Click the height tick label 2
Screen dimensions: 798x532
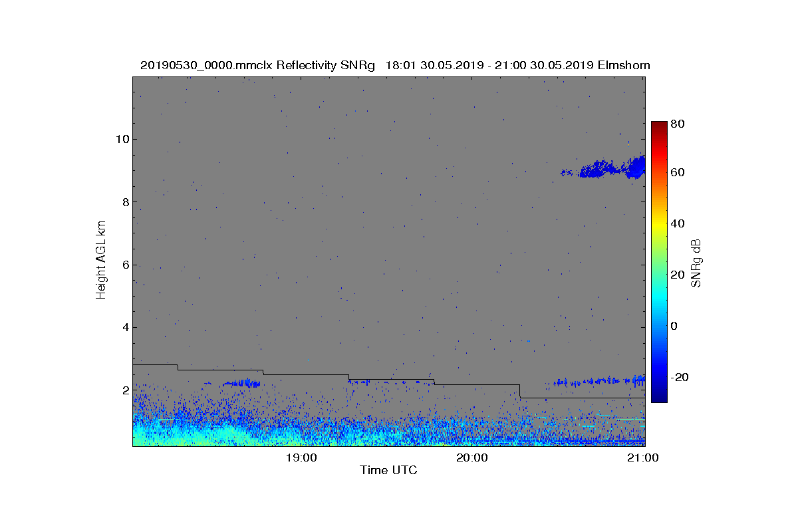125,390
